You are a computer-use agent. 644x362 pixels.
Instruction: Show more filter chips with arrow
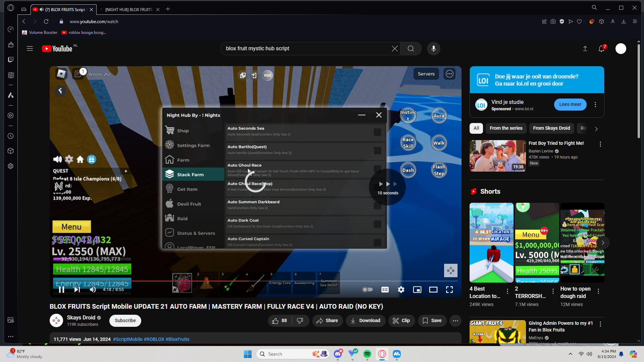(x=596, y=129)
